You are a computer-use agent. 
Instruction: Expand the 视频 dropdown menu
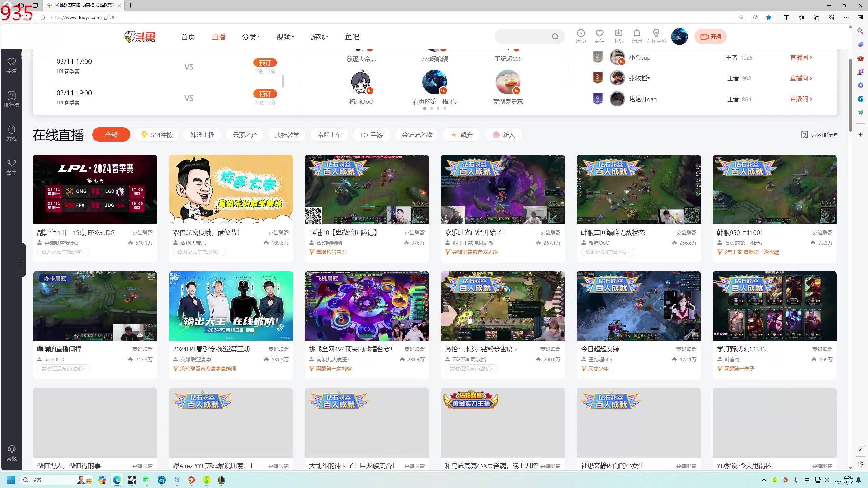pos(285,37)
